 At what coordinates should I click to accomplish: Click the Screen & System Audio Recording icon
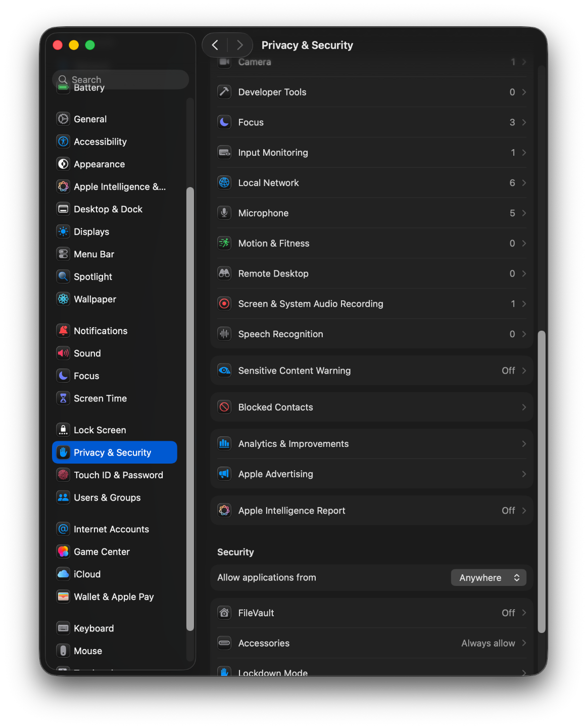224,304
